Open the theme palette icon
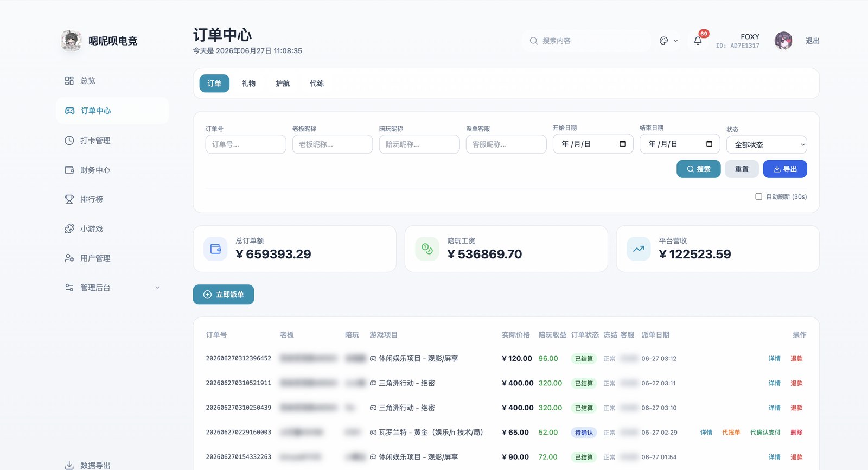The height and width of the screenshot is (470, 868). 663,41
